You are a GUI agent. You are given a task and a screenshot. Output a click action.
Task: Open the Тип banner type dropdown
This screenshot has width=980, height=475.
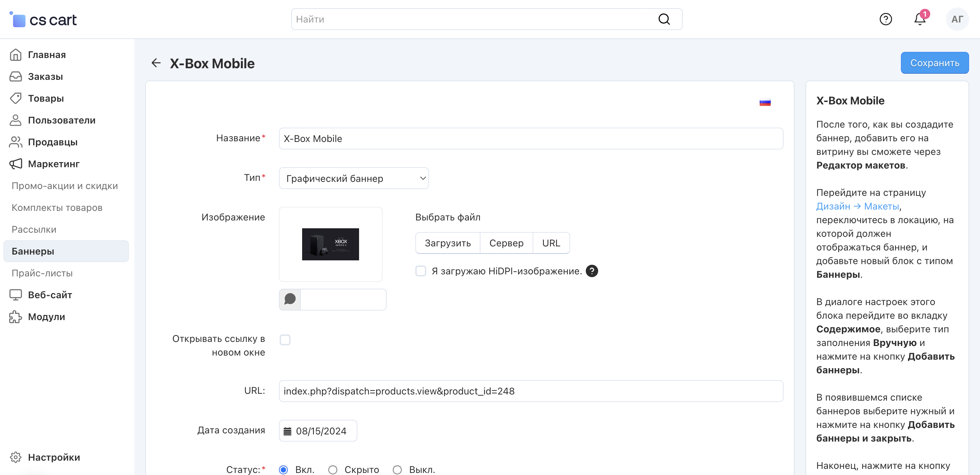point(353,178)
